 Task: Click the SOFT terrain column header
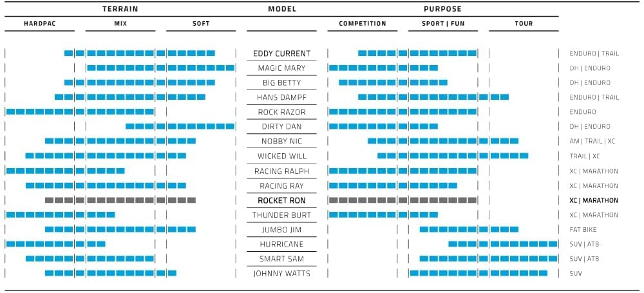[x=201, y=24]
